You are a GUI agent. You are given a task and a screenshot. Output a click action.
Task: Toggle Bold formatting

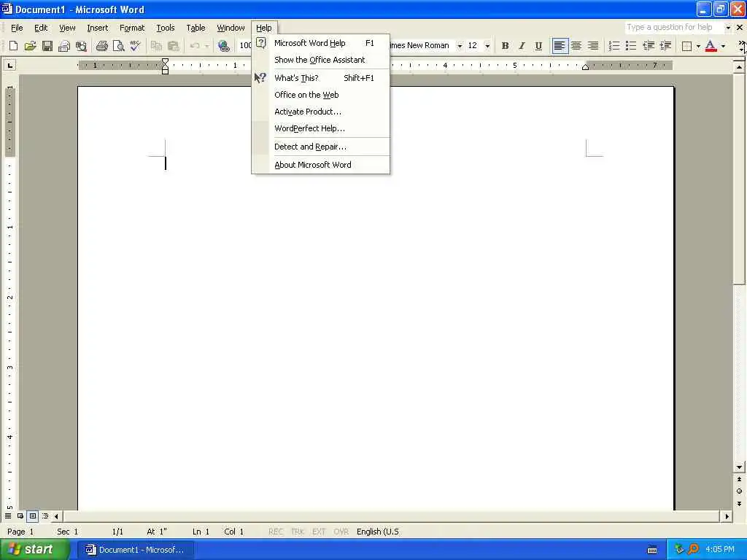coord(505,46)
